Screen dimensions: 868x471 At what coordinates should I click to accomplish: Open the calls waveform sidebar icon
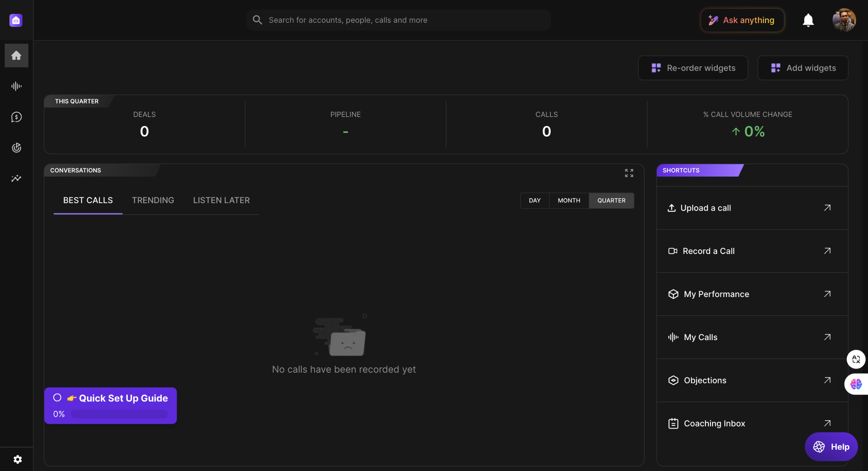pos(16,86)
